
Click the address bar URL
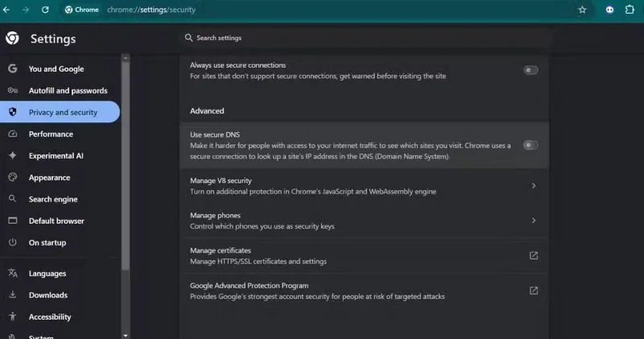151,10
